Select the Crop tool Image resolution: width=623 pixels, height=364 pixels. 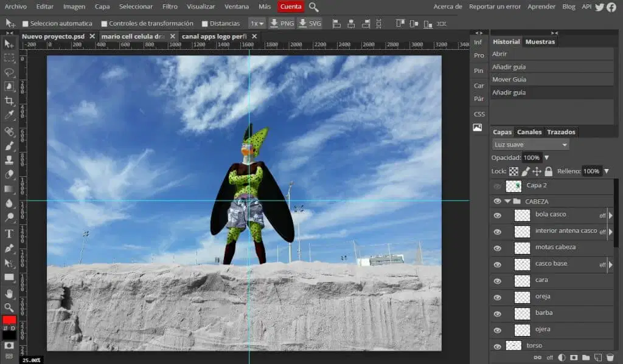(9, 101)
